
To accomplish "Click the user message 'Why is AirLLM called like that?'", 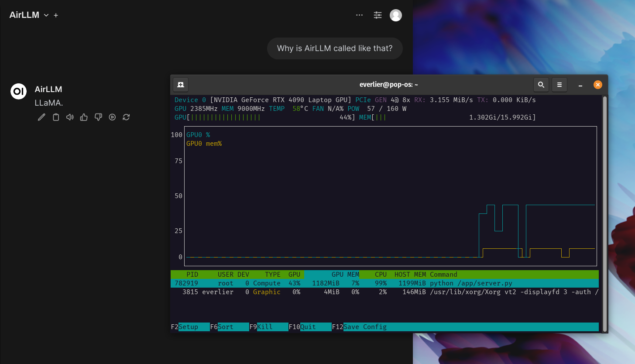I will pos(335,48).
